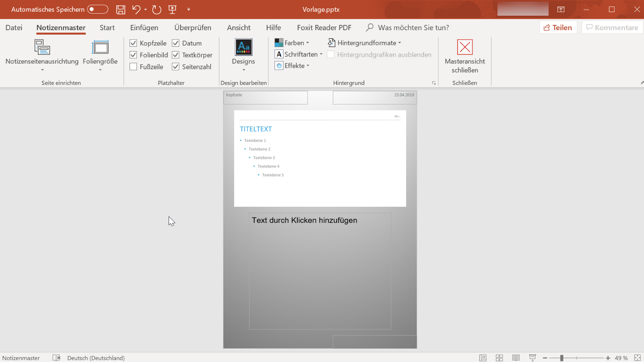The image size is (644, 362).
Task: Click the Undo arrow icon
Action: click(136, 9)
